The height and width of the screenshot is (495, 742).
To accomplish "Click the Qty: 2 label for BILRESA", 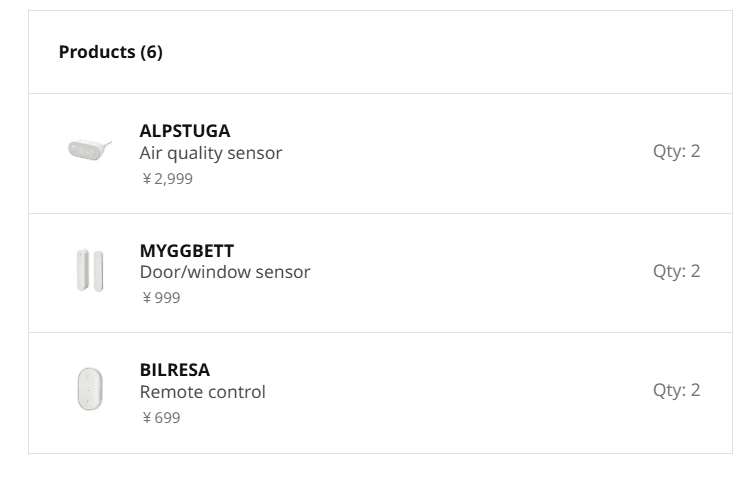I will 677,390.
